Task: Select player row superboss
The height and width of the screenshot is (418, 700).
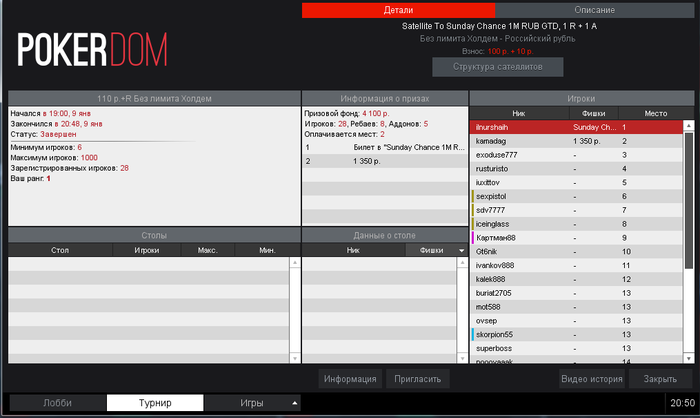Action: [x=576, y=349]
